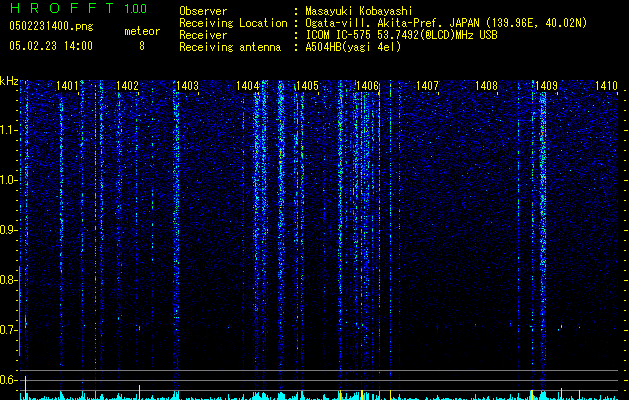
Task: Click the Receiving antenna field label
Action: pyautogui.click(x=230, y=47)
